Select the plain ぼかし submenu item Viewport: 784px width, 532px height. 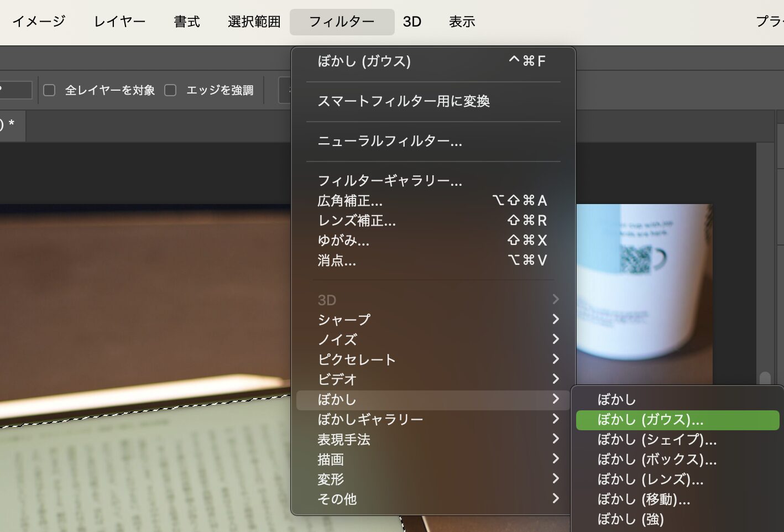(677, 400)
